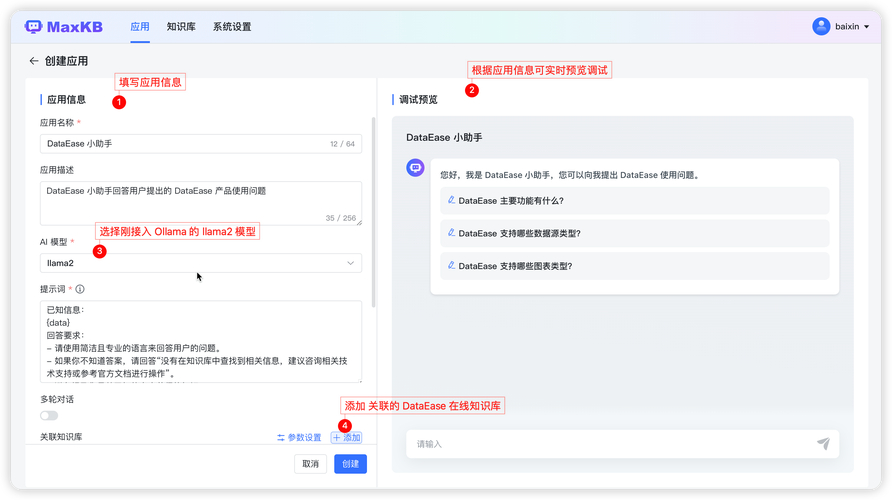Click the MaxKB logo

click(64, 27)
